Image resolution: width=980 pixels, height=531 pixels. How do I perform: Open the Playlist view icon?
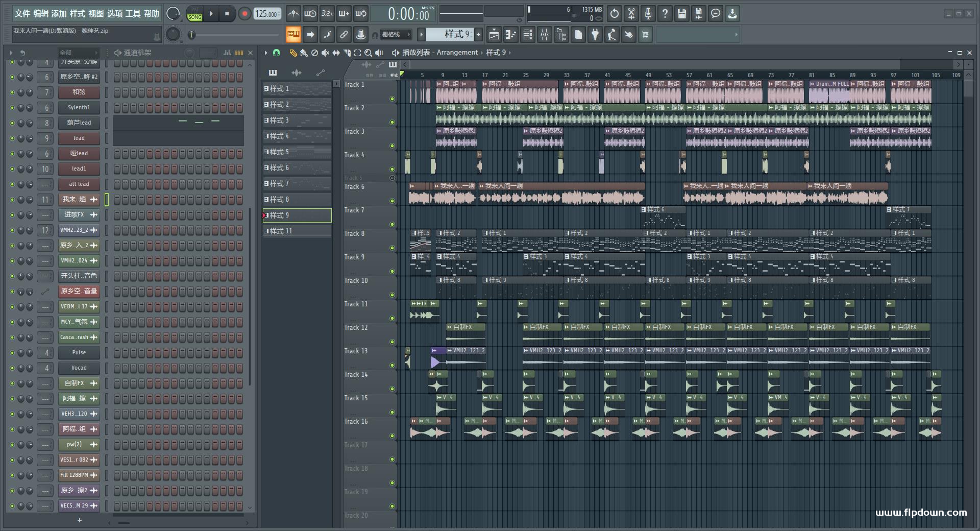[x=494, y=35]
